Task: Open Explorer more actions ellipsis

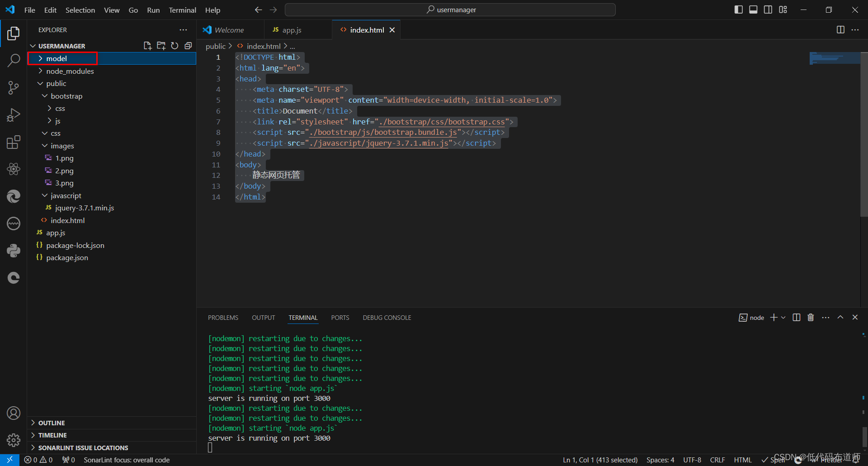Action: click(x=183, y=30)
